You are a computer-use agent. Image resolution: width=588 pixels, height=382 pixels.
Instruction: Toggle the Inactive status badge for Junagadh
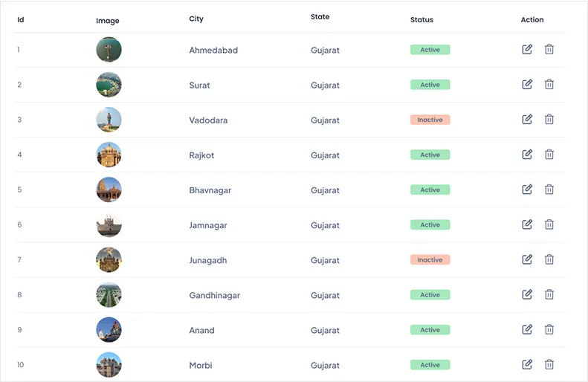click(430, 260)
